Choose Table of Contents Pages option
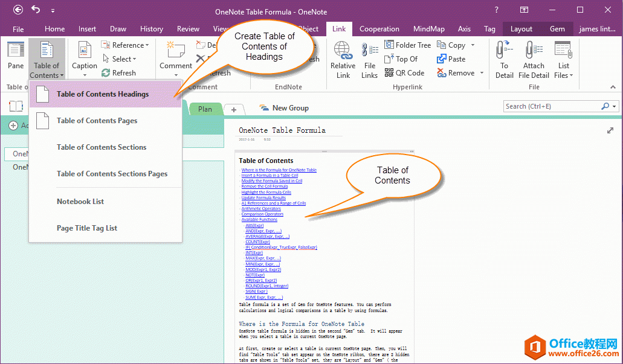Viewport: 623px width, 364px height. pos(97,121)
